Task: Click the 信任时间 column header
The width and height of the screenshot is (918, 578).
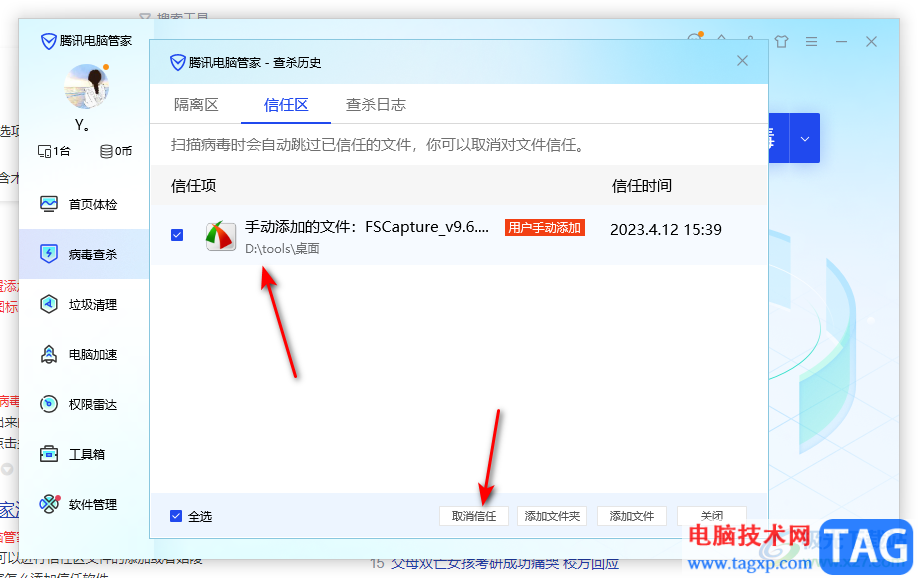Action: click(x=642, y=186)
